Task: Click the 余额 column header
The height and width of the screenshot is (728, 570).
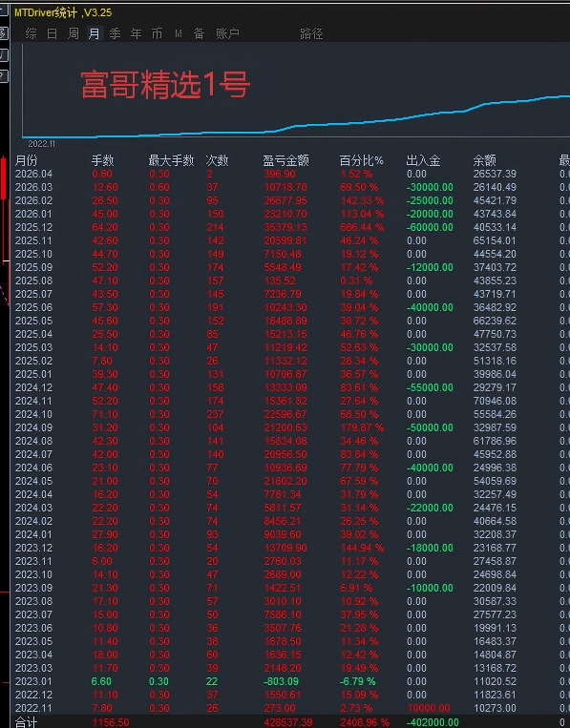Action: point(484,160)
